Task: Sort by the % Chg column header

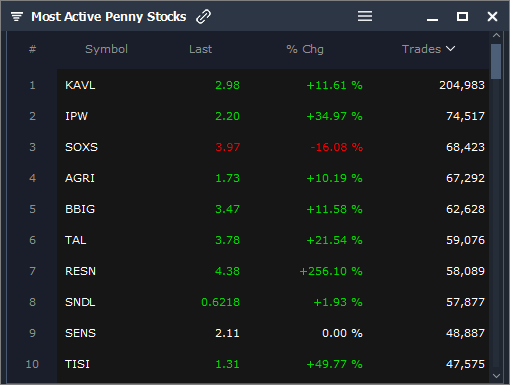Action: [305, 49]
